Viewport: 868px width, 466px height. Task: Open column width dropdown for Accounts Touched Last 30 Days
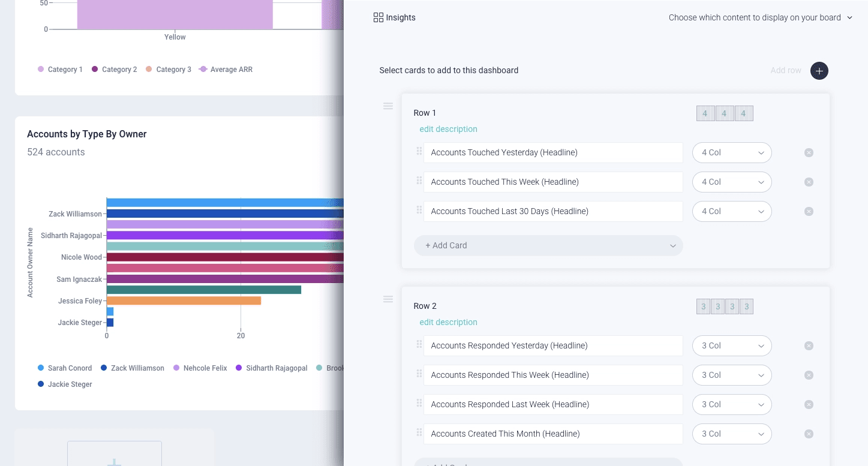pyautogui.click(x=732, y=211)
